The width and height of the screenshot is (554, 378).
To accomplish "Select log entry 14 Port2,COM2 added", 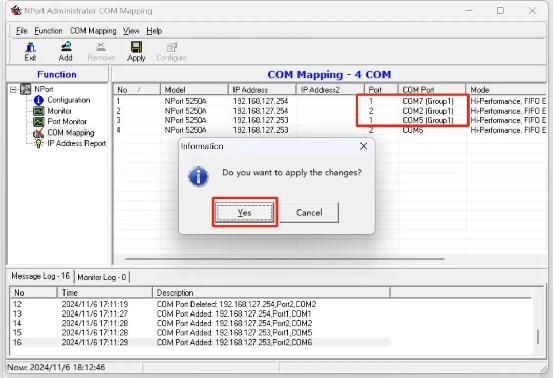I will pos(201,323).
